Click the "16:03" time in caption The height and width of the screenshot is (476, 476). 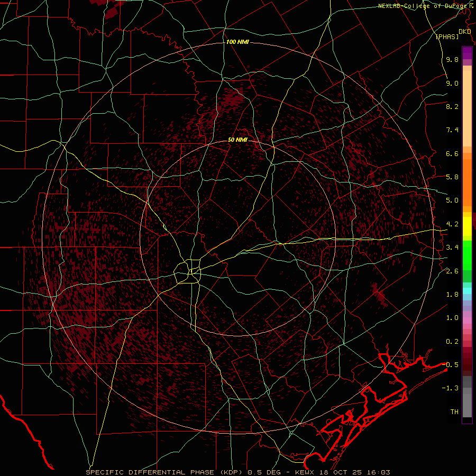(379, 472)
